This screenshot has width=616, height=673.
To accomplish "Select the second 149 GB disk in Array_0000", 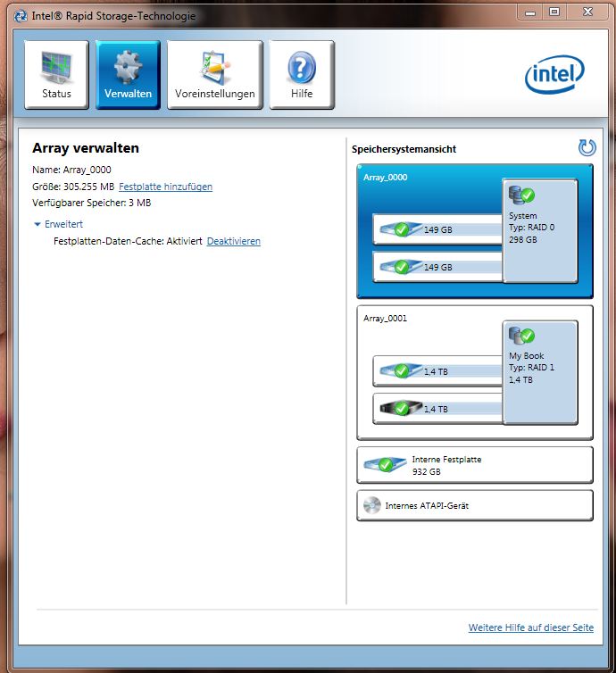I will click(437, 267).
